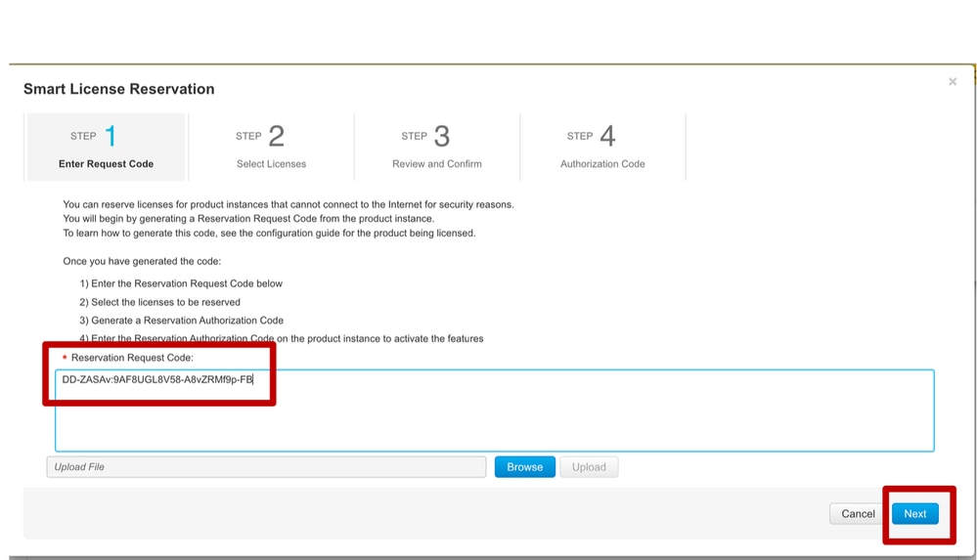Click the Smart License Reservation title
This screenshot has width=977, height=560.
[119, 89]
